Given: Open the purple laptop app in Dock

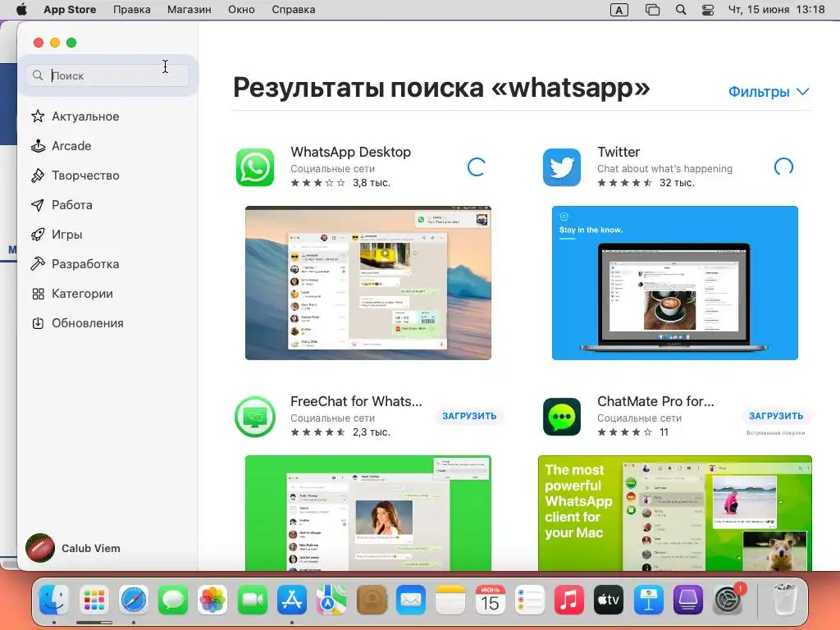Looking at the screenshot, I should 688,599.
